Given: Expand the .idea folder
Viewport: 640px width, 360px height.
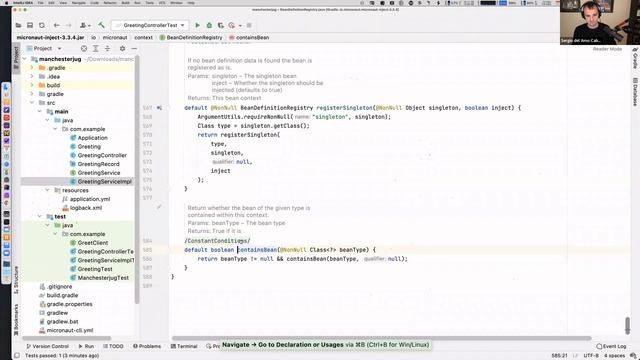Looking at the screenshot, I should pyautogui.click(x=32, y=76).
